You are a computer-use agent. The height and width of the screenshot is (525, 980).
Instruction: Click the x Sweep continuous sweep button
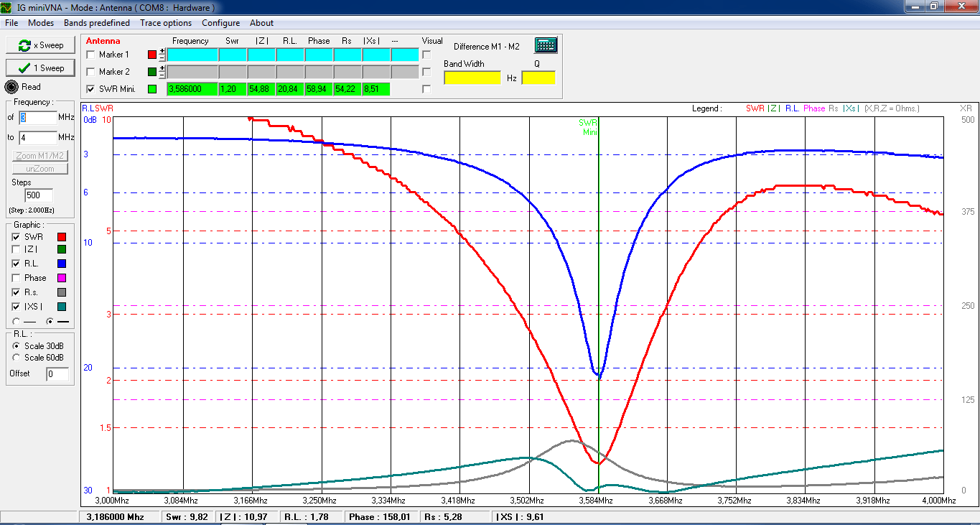(x=40, y=45)
